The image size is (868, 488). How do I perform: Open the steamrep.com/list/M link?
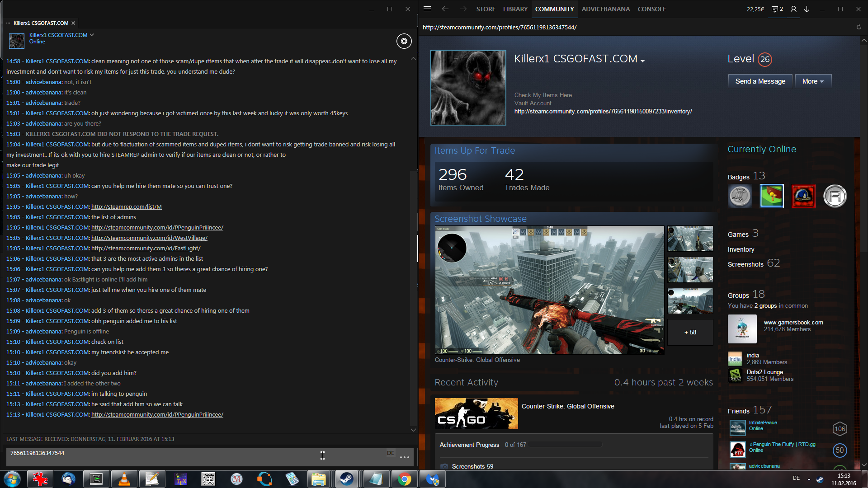pos(126,207)
